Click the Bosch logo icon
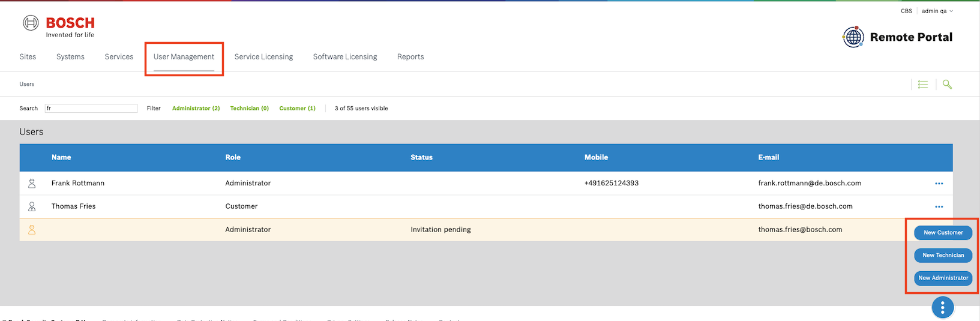The image size is (980, 321). point(31,23)
